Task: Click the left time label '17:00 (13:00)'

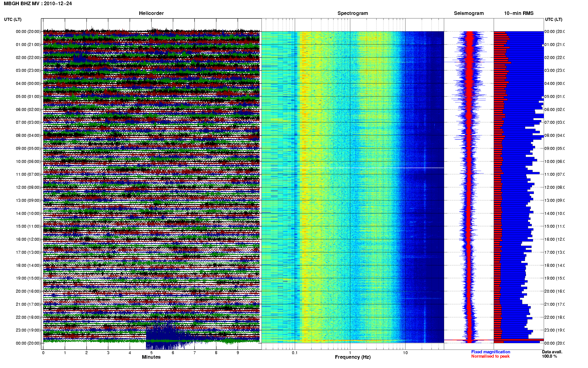Action: (28, 252)
